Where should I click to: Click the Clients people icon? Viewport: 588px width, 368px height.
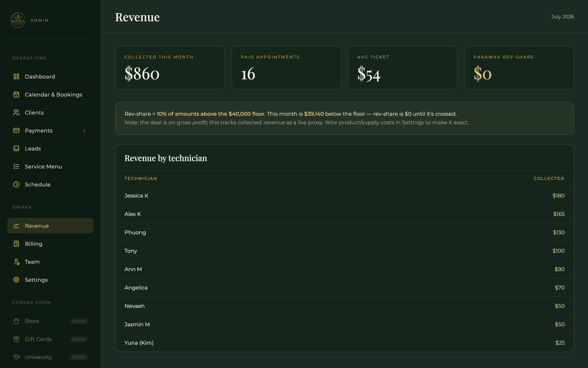click(x=16, y=113)
